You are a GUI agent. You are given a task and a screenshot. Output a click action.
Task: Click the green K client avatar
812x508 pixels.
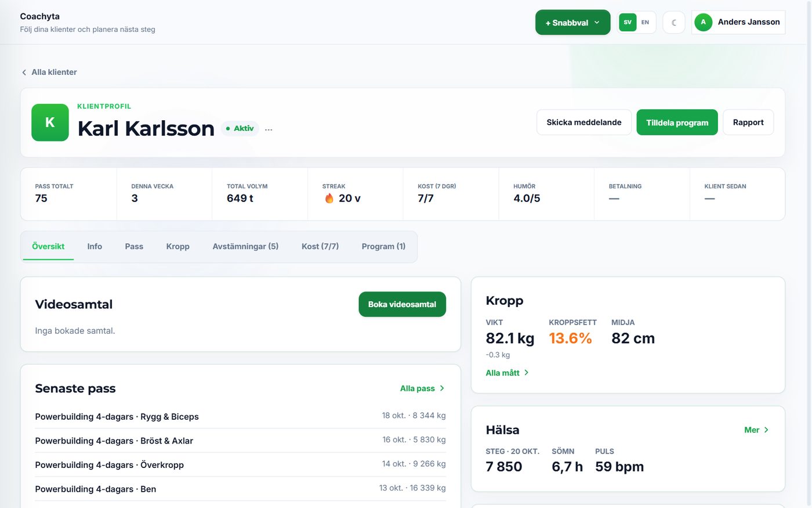[x=50, y=123]
